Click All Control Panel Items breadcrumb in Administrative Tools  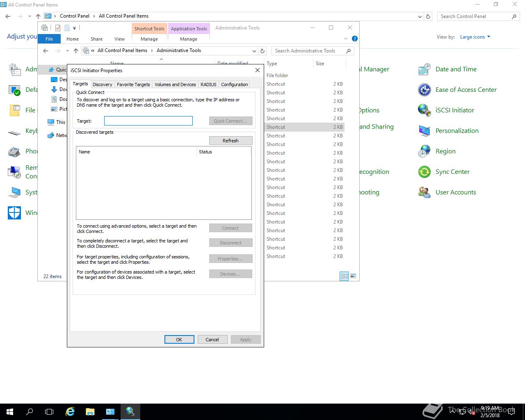click(x=122, y=50)
